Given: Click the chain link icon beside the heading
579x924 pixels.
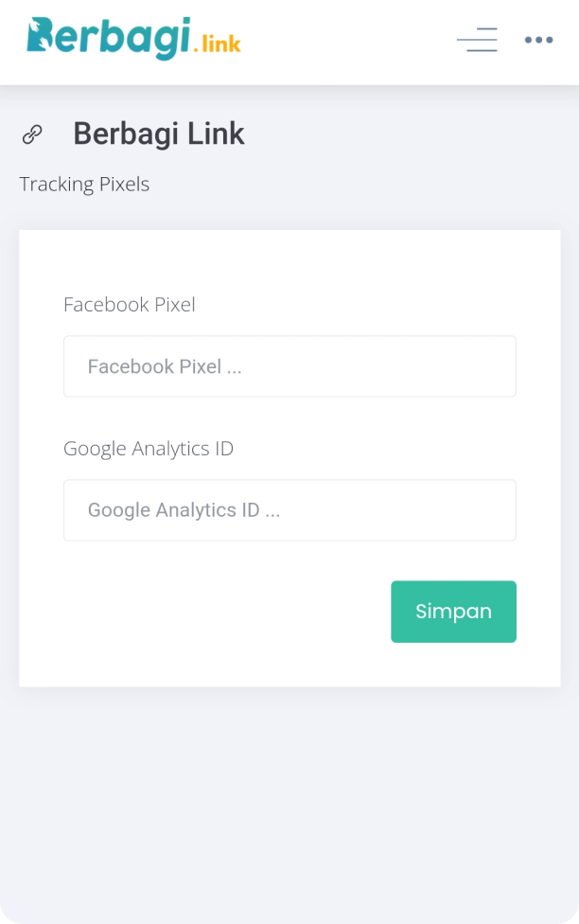Looking at the screenshot, I should click(32, 134).
